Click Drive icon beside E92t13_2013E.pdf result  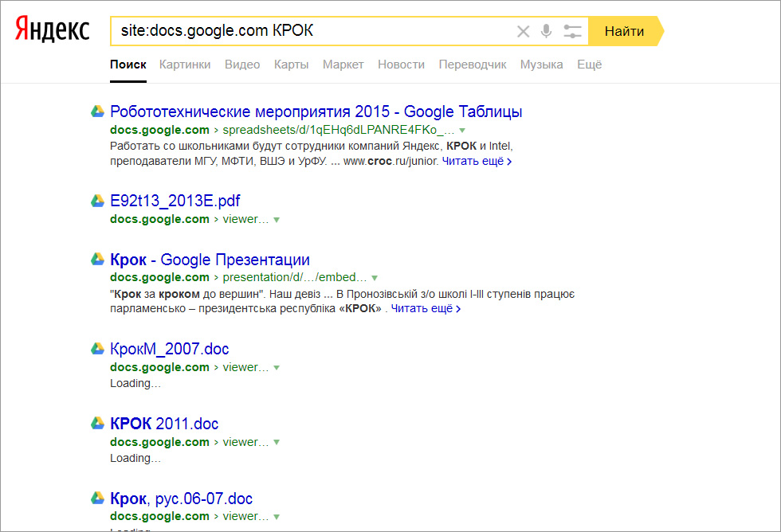[97, 201]
